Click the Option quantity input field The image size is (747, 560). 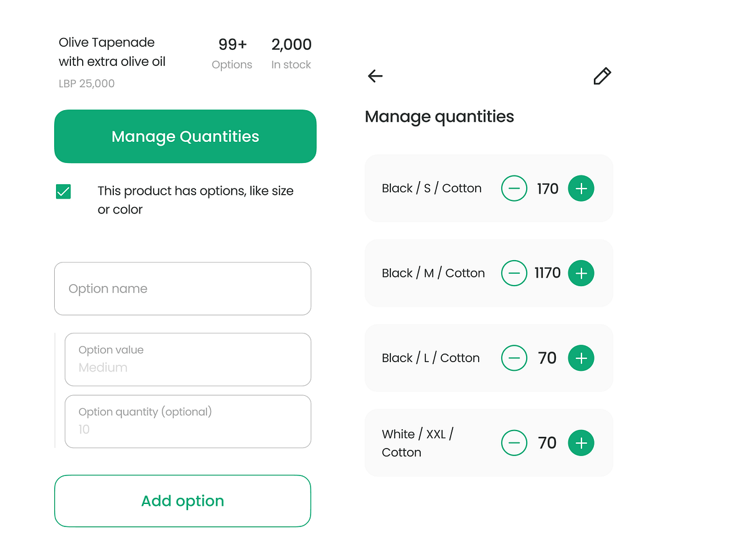tap(188, 421)
